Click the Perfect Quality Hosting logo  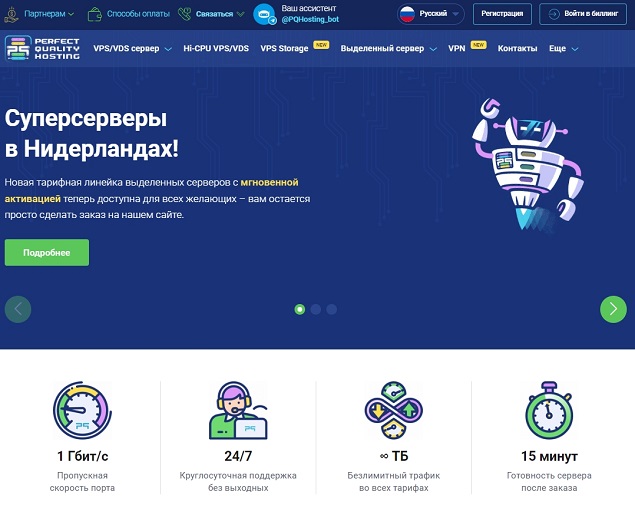point(42,48)
